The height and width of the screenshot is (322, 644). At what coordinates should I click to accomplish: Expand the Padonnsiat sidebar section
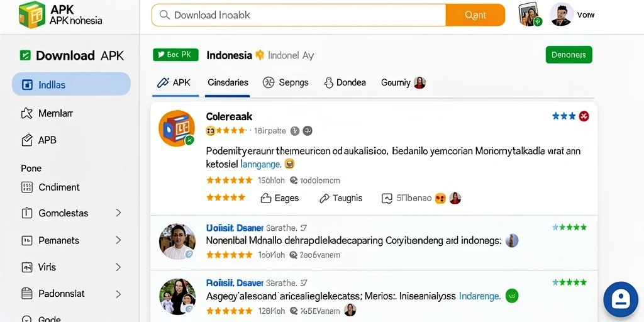pos(118,294)
